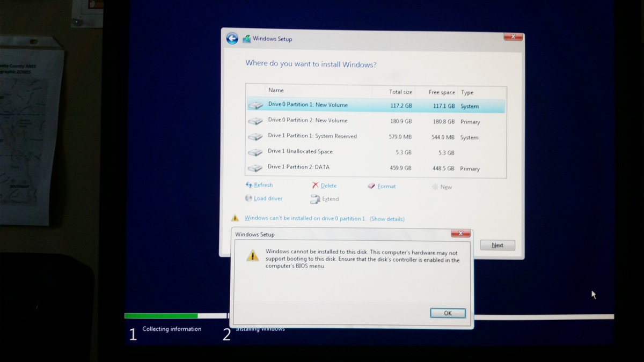644x362 pixels.
Task: Click the Load driver link
Action: [x=268, y=198]
